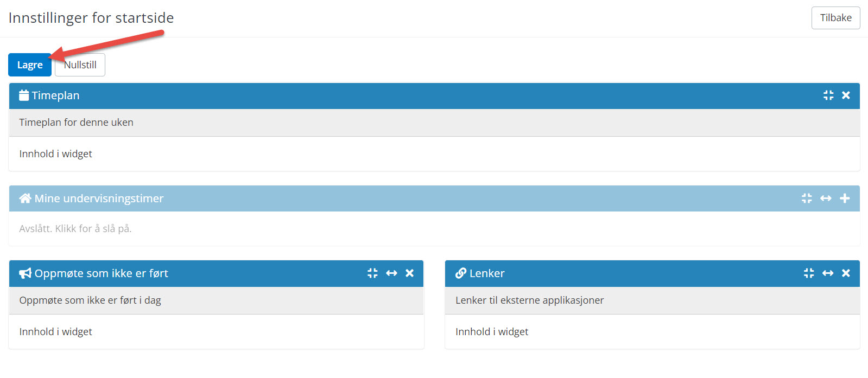Click 'Avslått. Klikk for å slå på.' text
Screen dimensions: 868x378
point(75,229)
